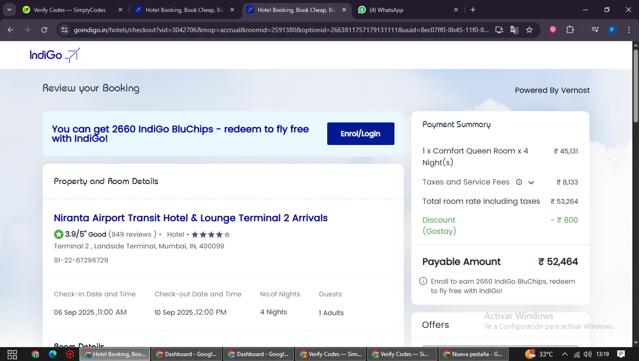This screenshot has height=361, width=640.
Task: Open Microsoft Edge from the taskbar
Action: [x=53, y=354]
